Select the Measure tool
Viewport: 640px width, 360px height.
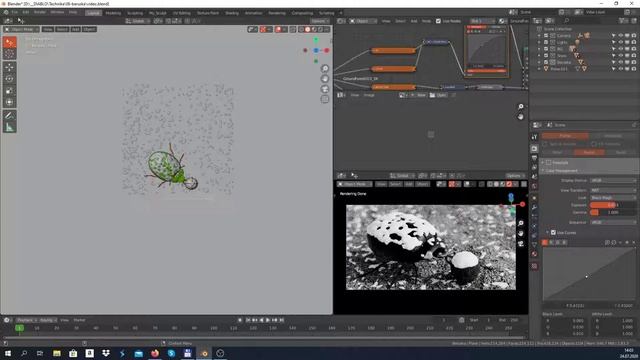click(9, 128)
